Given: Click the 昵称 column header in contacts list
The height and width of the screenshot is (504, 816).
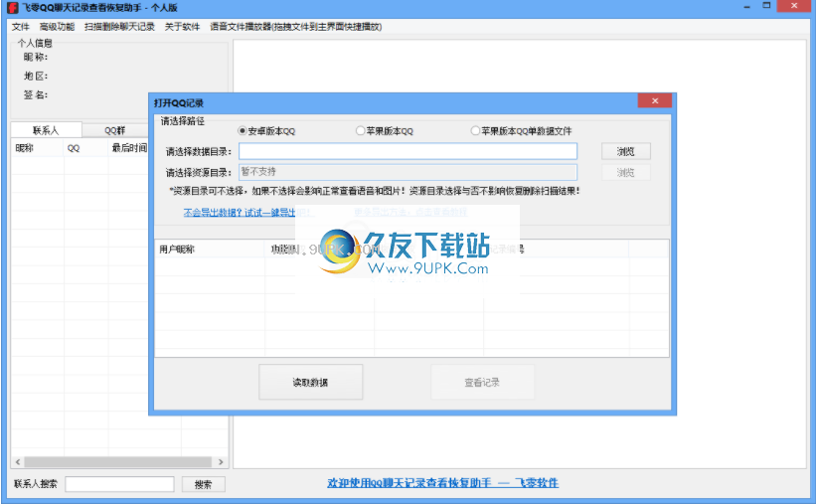Looking at the screenshot, I should 38,148.
